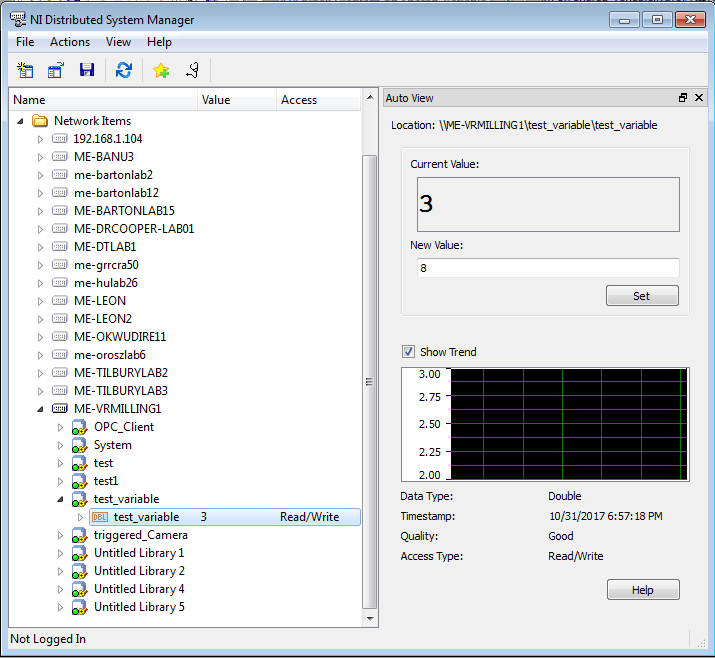715x658 pixels.
Task: Select the ME-DTLAB1 tree item
Action: (105, 247)
